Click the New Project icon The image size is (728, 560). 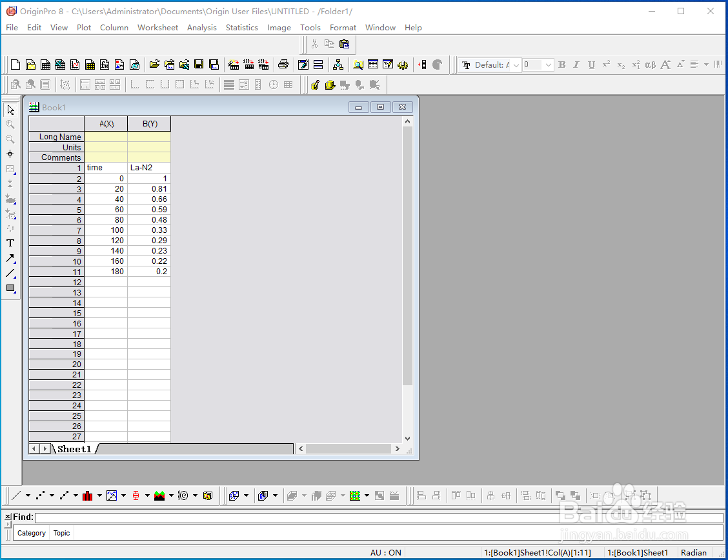pos(15,65)
